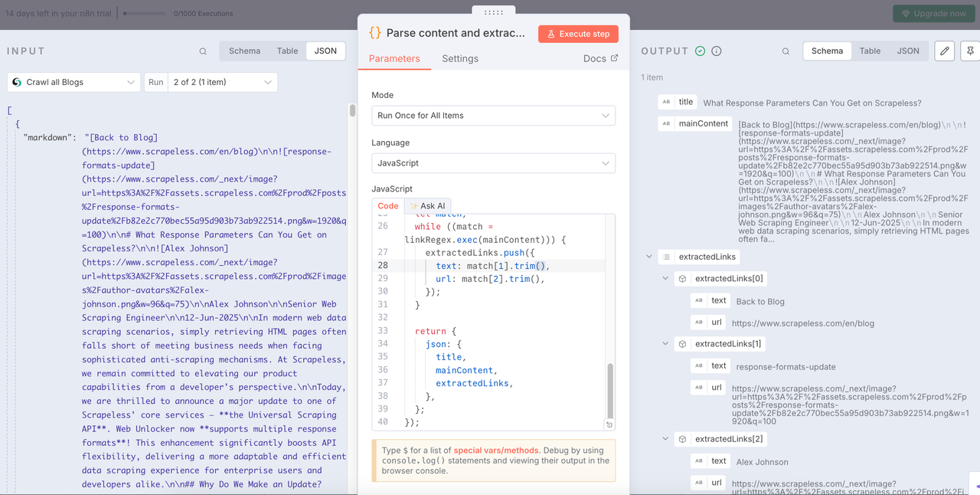This screenshot has width=980, height=495.
Task: Select the Code editor tab
Action: (388, 205)
